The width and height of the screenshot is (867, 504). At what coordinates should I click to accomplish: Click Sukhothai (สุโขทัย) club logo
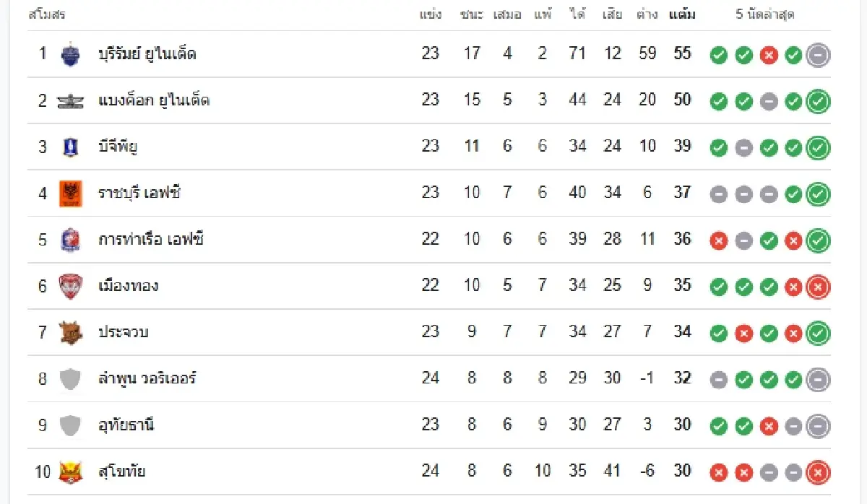pyautogui.click(x=70, y=472)
